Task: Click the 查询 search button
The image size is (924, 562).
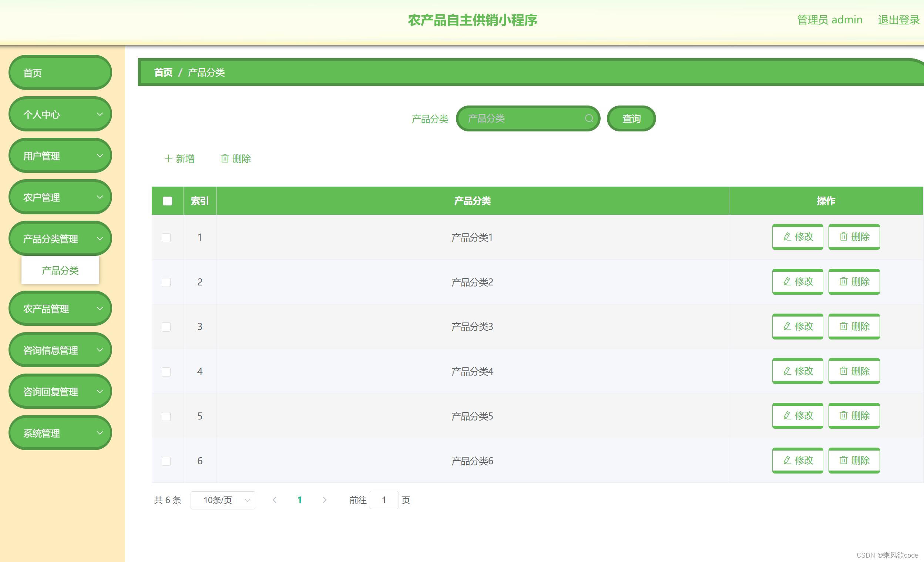Action: coord(631,118)
